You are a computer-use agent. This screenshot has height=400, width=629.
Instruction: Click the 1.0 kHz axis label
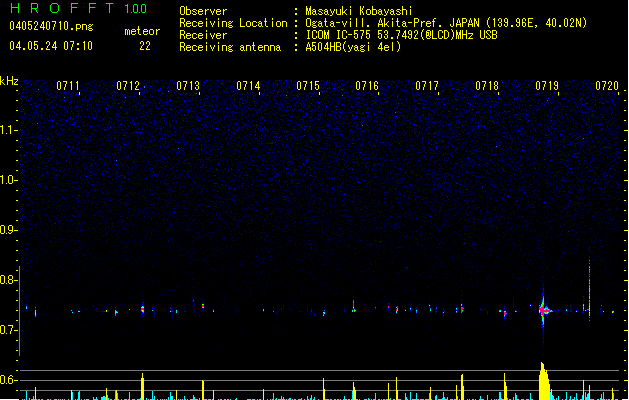[9, 180]
